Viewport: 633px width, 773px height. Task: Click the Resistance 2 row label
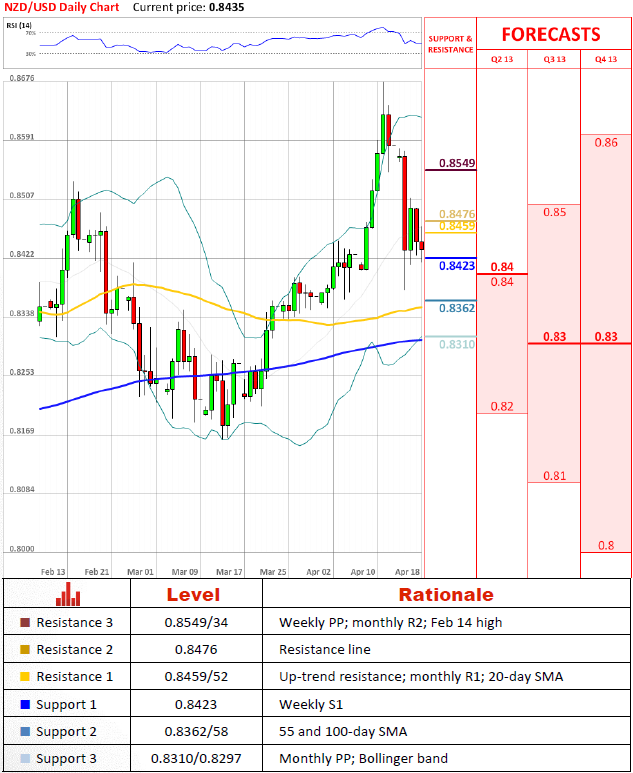[74, 650]
